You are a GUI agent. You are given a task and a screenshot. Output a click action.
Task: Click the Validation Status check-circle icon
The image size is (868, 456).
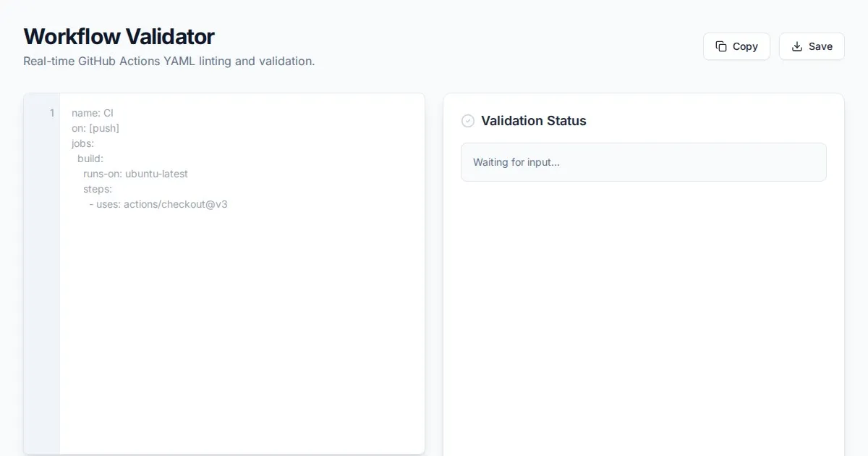[468, 121]
